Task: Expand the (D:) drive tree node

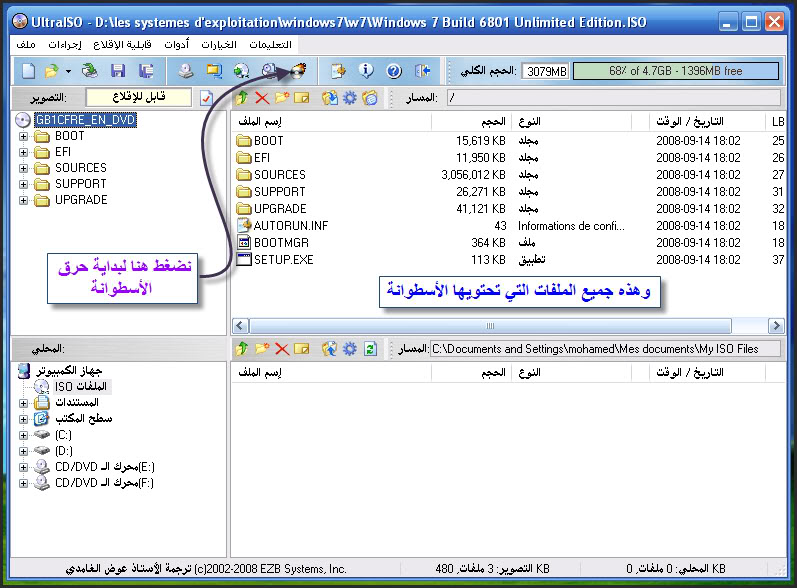Action: [23, 451]
